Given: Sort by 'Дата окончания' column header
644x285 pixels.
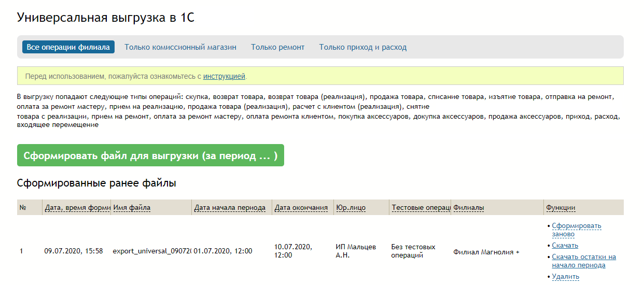Looking at the screenshot, I should [x=301, y=208].
